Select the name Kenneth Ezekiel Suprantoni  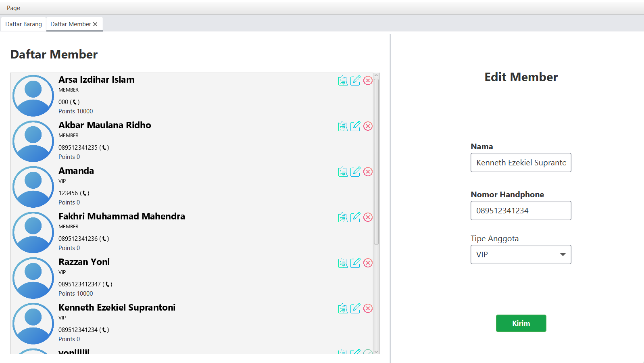(x=117, y=307)
